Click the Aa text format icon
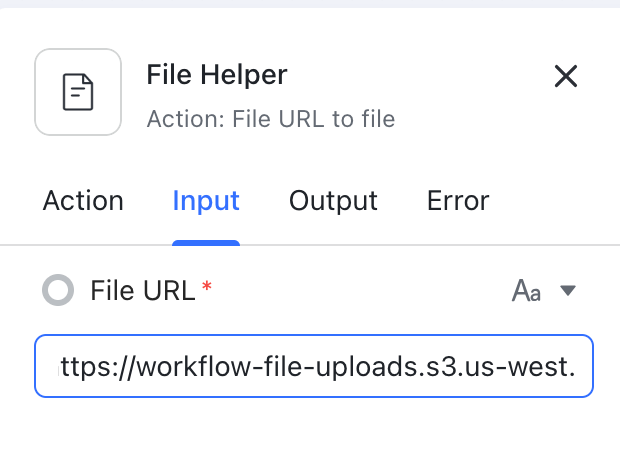This screenshot has height=464, width=620. click(x=526, y=290)
